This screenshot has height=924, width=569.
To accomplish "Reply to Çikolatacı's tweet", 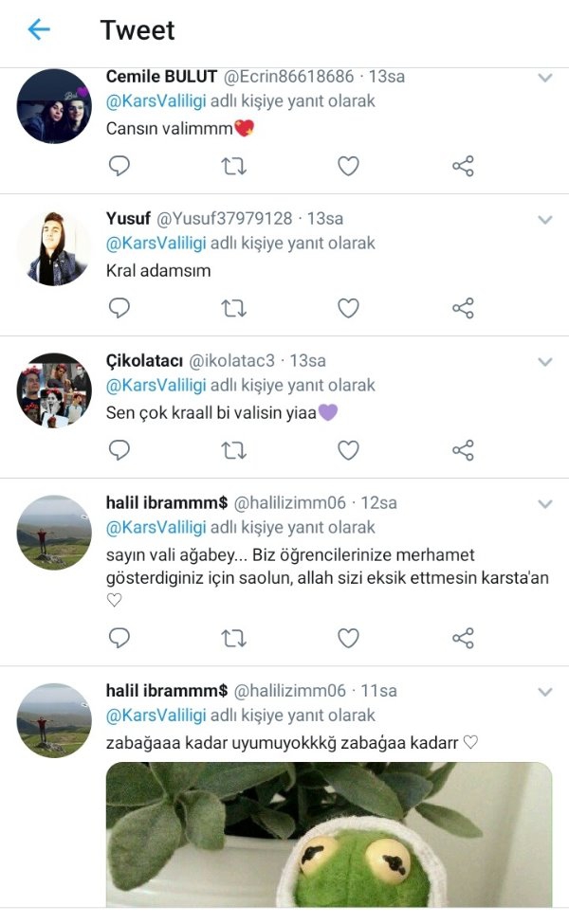I will [x=119, y=449].
